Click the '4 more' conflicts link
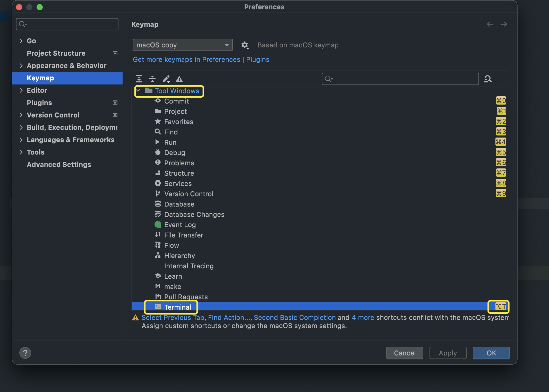 click(x=363, y=318)
